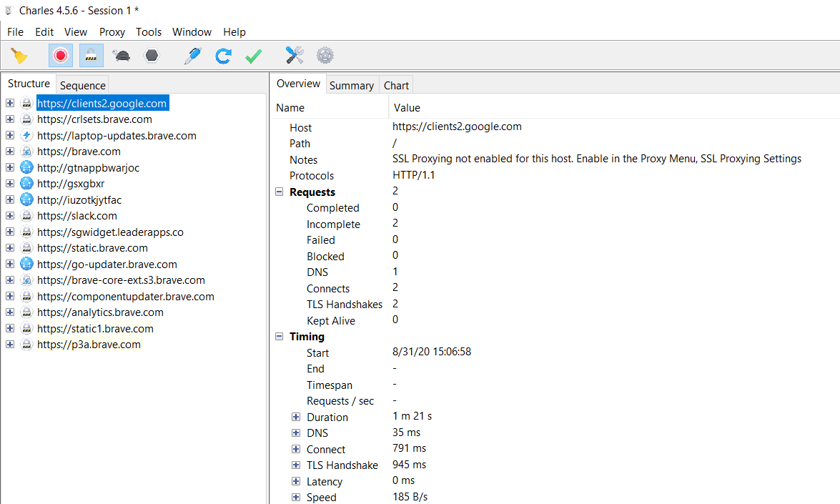This screenshot has width=840, height=504.
Task: Click lock icon beside static1.brave.com
Action: [x=26, y=328]
